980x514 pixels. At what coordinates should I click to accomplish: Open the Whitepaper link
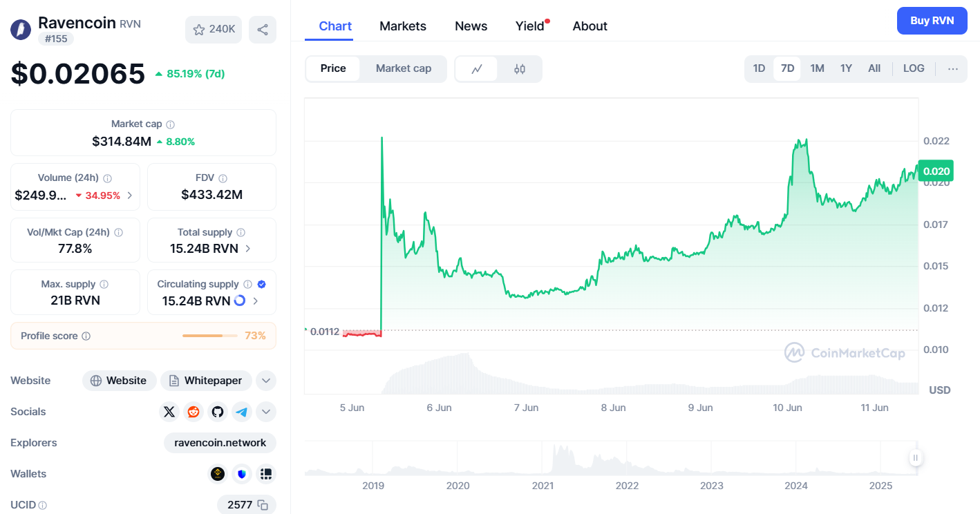coord(206,381)
